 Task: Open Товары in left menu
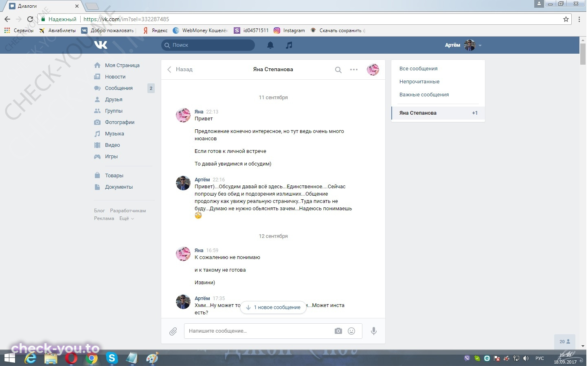(x=114, y=176)
